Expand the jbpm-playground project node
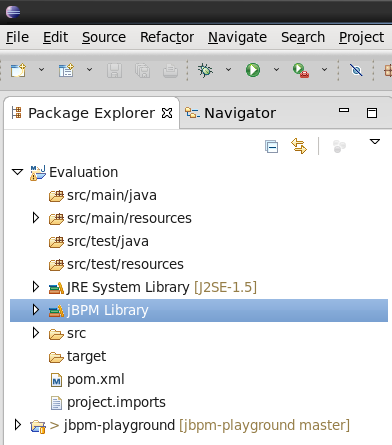The width and height of the screenshot is (392, 445). point(18,425)
